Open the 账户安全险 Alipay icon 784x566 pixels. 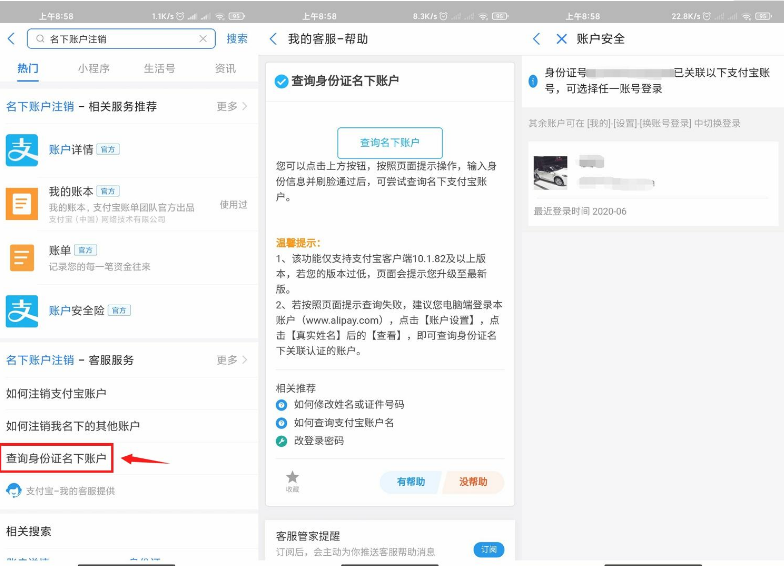tap(22, 311)
